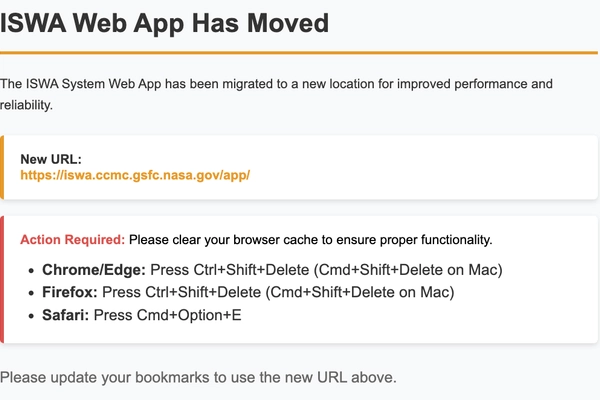Image resolution: width=600 pixels, height=400 pixels.
Task: Click the orange divider line under the heading
Action: (300, 52)
